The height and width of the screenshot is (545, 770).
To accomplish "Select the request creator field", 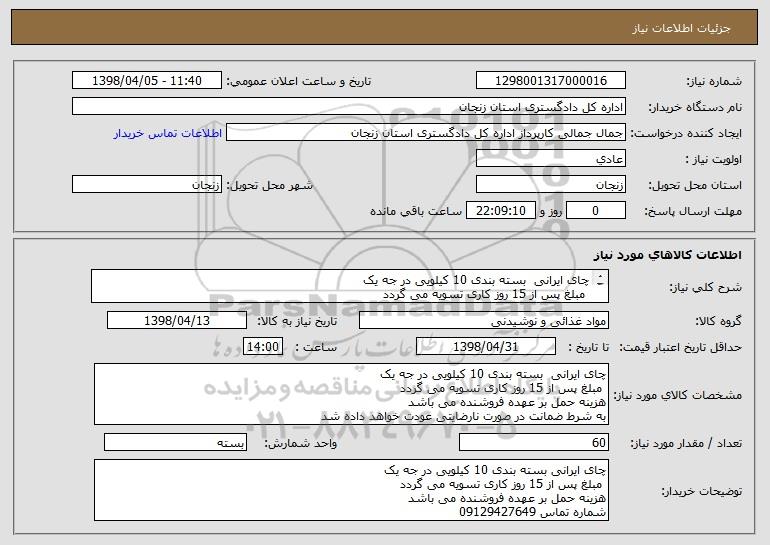I will click(426, 133).
